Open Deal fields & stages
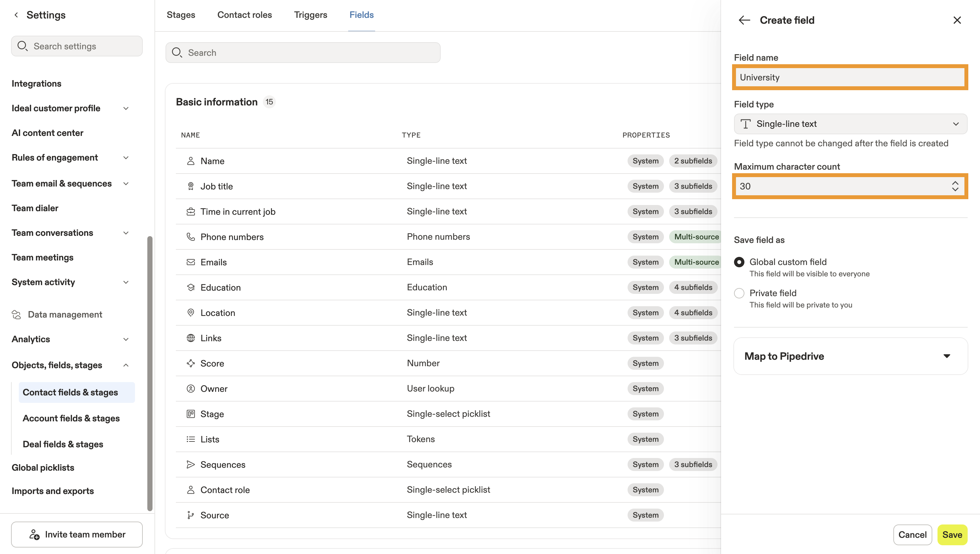 pos(63,444)
